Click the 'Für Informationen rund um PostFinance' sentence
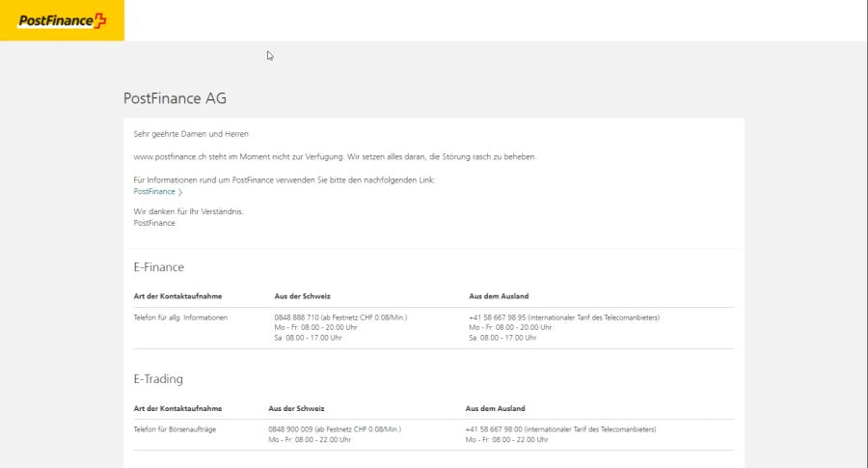868x468 pixels. pyautogui.click(x=285, y=180)
